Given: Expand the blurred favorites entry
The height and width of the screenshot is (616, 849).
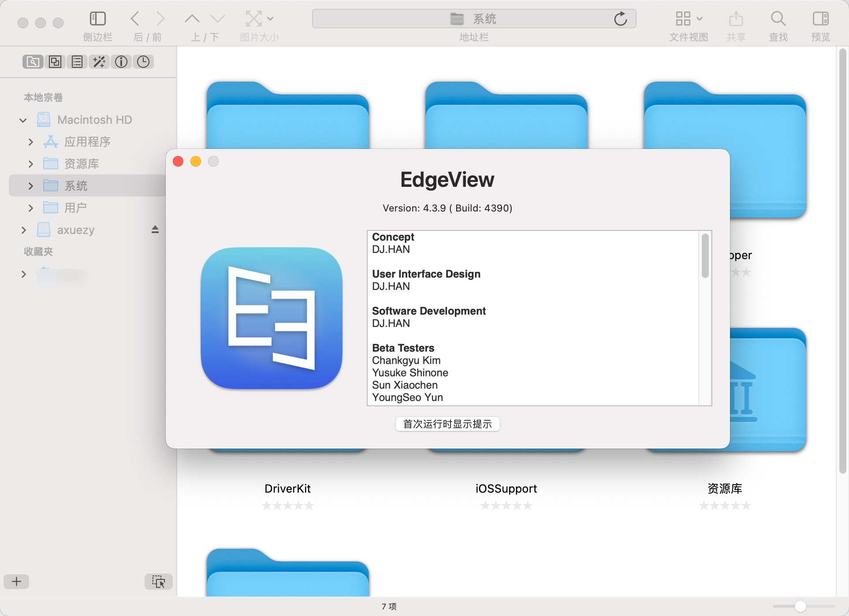Looking at the screenshot, I should pos(23,274).
